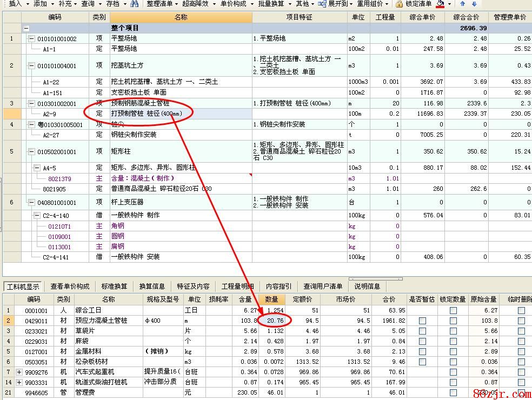The width and height of the screenshot is (532, 400).
Task: Open the 插入 dropdown menu
Action: click(x=18, y=4)
